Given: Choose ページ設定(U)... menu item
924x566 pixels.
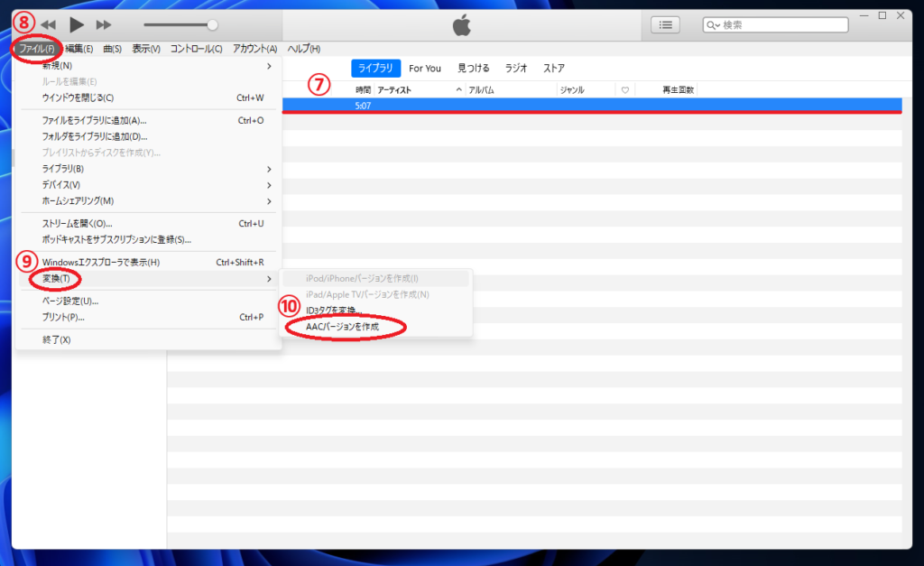Looking at the screenshot, I should pyautogui.click(x=148, y=301).
